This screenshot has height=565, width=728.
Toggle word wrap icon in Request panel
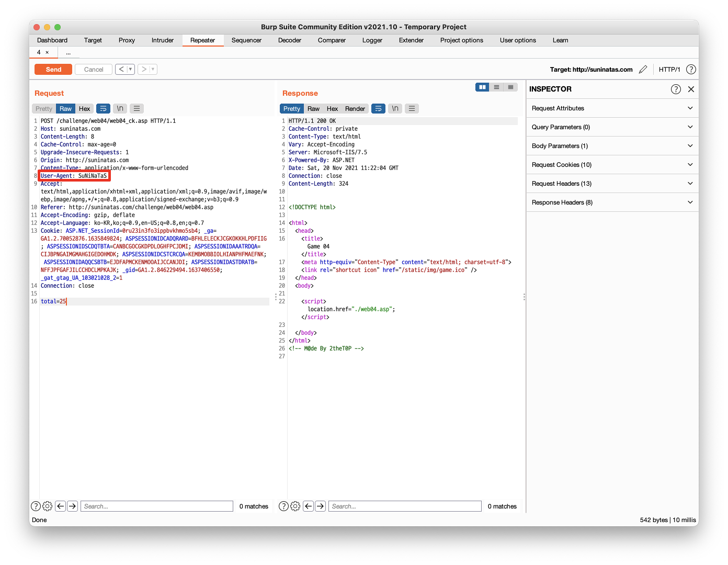point(104,109)
